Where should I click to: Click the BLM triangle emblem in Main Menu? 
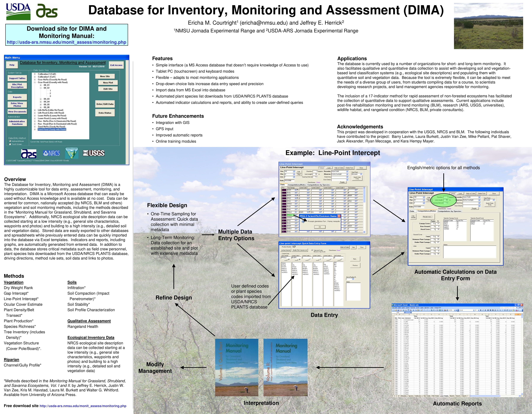[x=72, y=153]
